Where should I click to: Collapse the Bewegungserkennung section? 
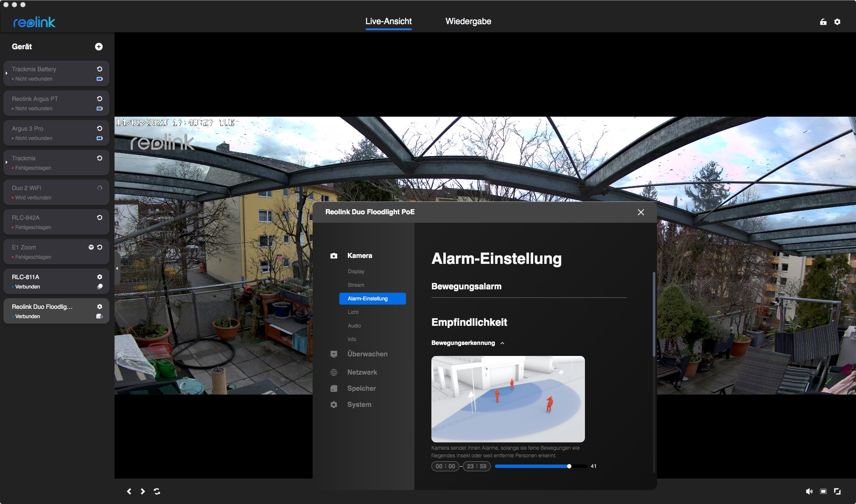502,343
